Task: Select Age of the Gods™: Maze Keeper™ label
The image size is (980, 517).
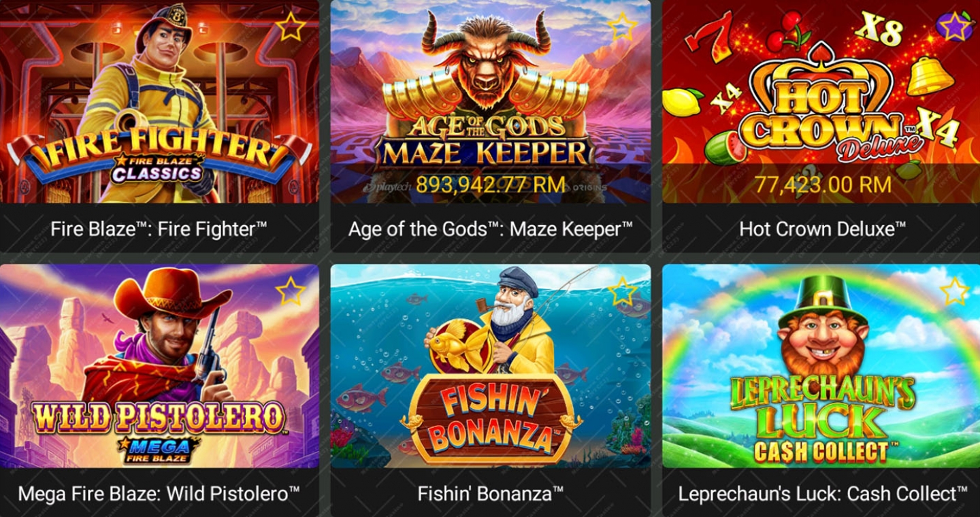Action: coord(490,229)
